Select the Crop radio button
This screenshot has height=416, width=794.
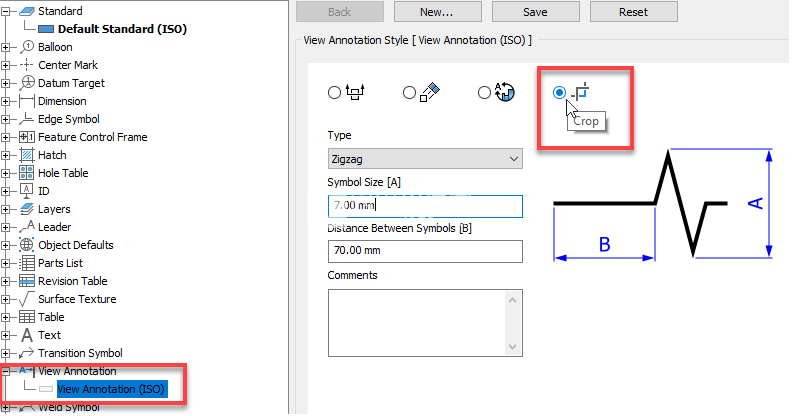tap(559, 93)
